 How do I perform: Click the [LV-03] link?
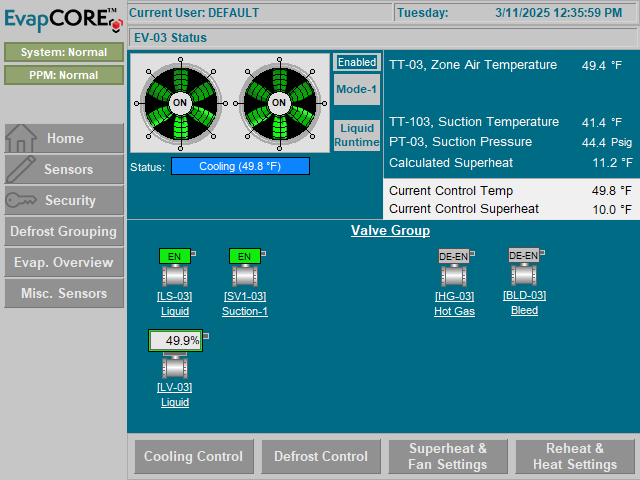tap(175, 387)
